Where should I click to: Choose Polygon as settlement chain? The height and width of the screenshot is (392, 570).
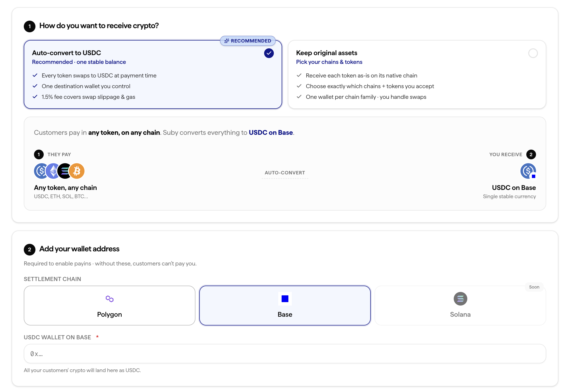(x=109, y=306)
